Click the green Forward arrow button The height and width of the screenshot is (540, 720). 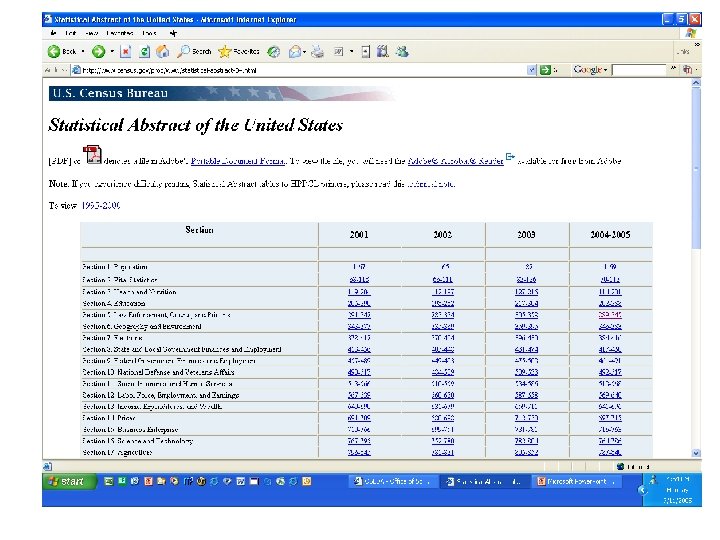click(98, 51)
